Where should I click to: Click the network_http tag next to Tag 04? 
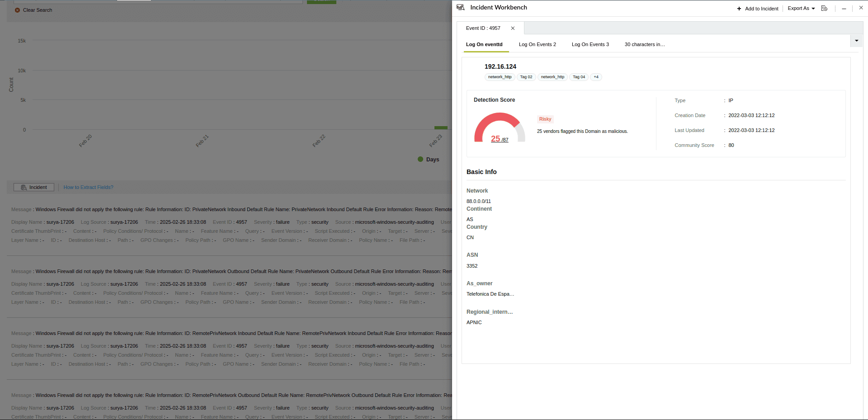tap(552, 77)
